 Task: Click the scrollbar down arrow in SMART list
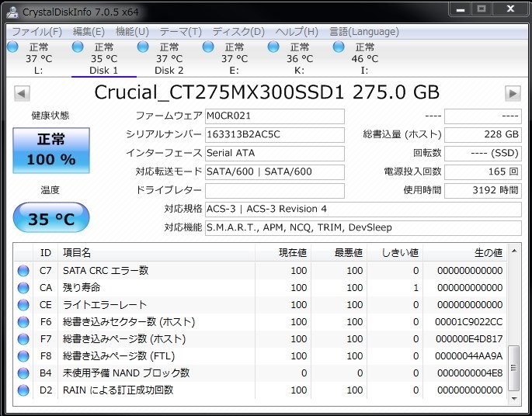[514, 399]
